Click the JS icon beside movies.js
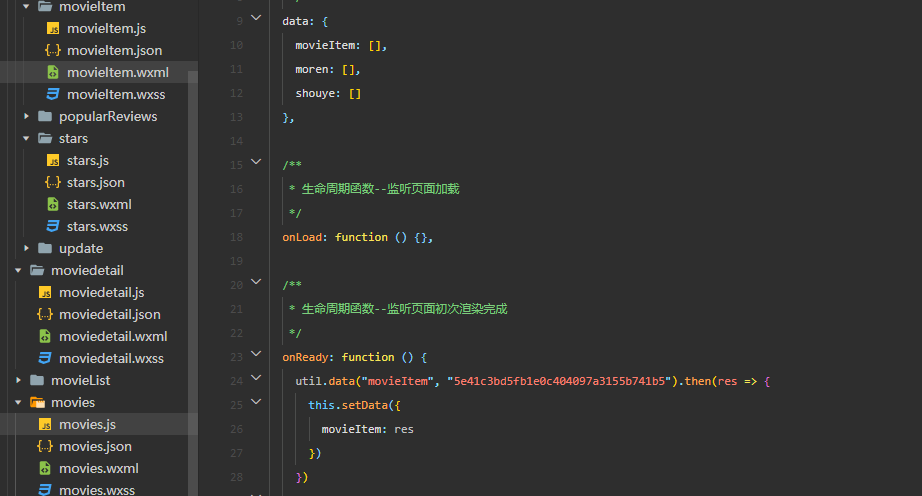922x496 pixels. point(45,424)
